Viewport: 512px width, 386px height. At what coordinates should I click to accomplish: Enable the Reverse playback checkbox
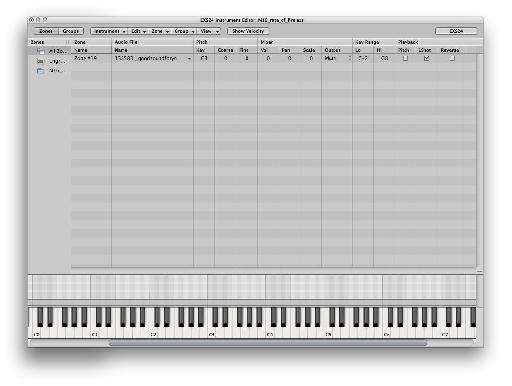(452, 58)
